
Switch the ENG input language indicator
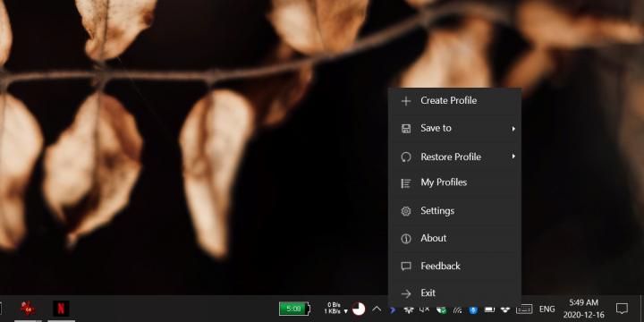click(547, 309)
